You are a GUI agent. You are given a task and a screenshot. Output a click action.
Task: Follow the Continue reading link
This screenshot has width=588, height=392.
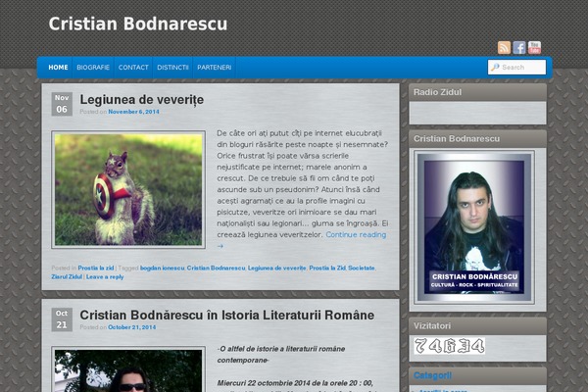[x=356, y=235]
